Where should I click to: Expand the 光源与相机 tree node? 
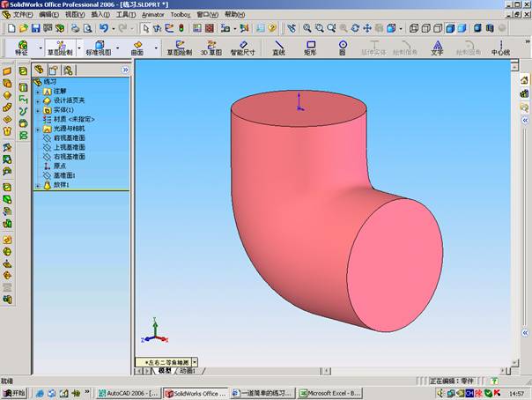click(x=38, y=130)
